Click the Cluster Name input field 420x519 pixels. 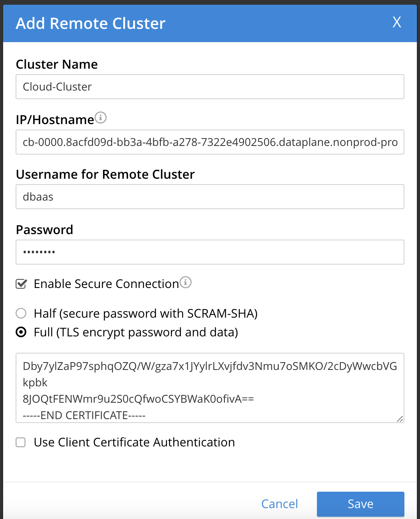pyautogui.click(x=210, y=87)
